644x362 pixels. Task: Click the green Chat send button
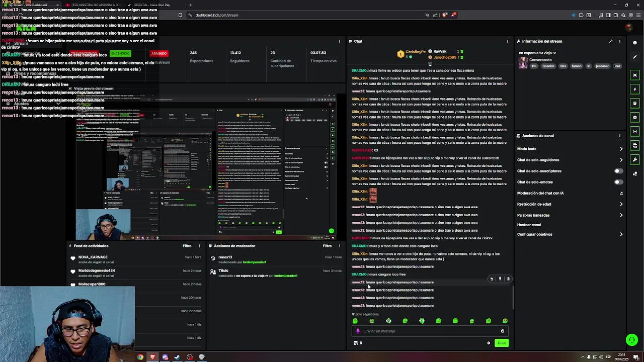(x=502, y=343)
